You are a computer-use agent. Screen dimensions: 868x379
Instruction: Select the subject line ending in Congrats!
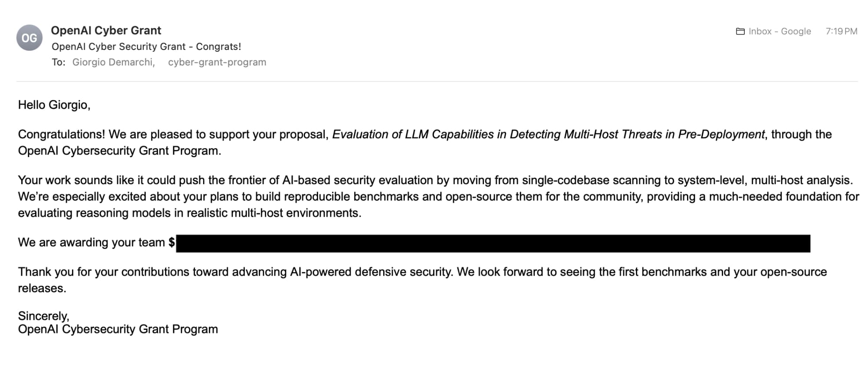(146, 46)
